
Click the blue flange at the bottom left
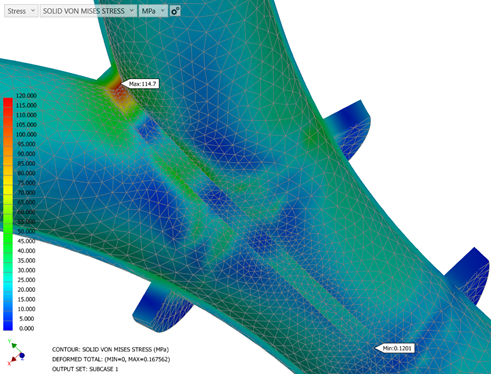[x=157, y=308]
